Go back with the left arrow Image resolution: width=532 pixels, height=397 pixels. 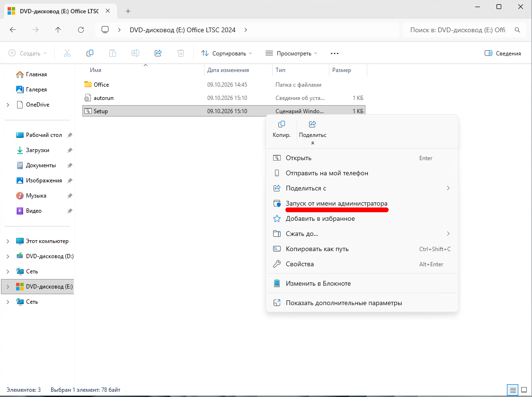13,30
